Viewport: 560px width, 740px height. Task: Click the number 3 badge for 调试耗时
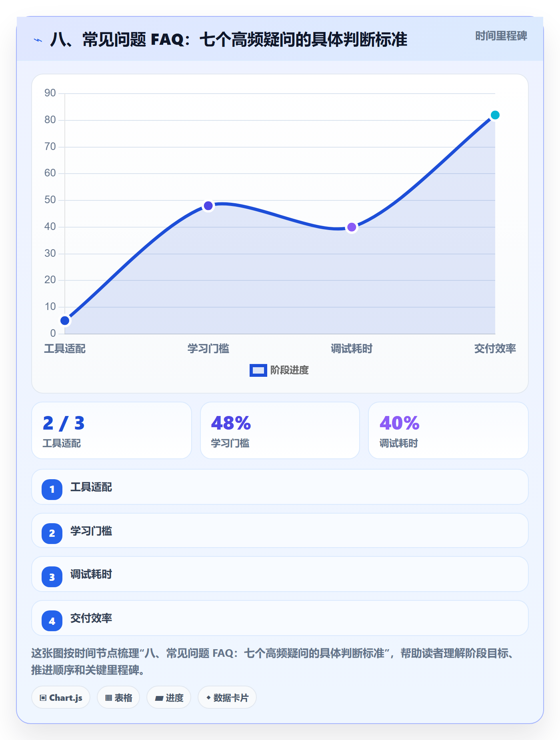(x=52, y=577)
